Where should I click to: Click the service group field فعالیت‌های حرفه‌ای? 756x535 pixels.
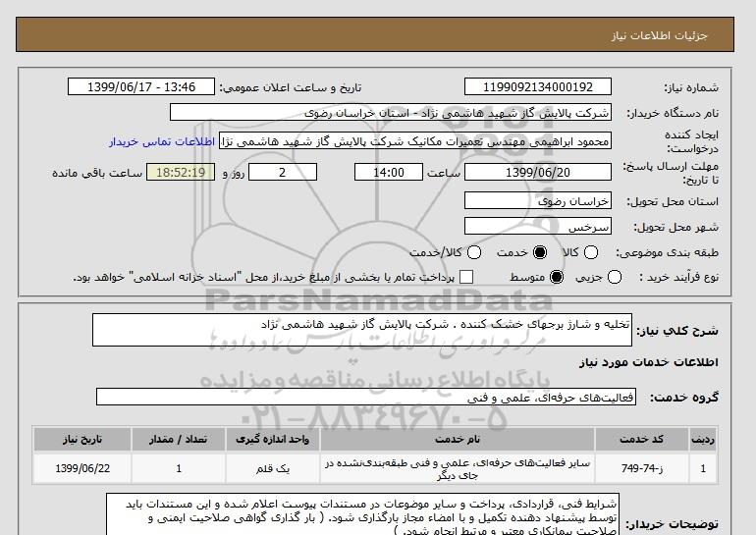point(366,398)
